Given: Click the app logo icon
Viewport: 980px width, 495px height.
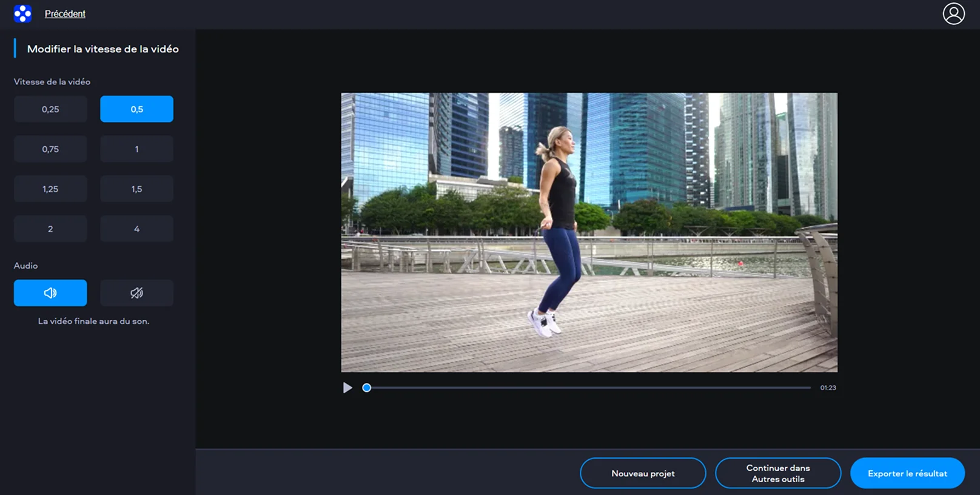Looking at the screenshot, I should pos(22,13).
